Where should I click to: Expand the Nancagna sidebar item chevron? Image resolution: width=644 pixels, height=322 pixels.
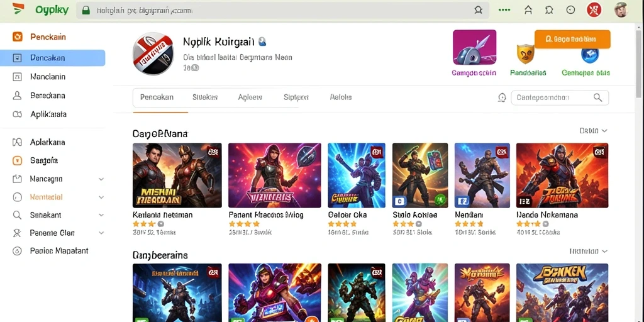(101, 179)
